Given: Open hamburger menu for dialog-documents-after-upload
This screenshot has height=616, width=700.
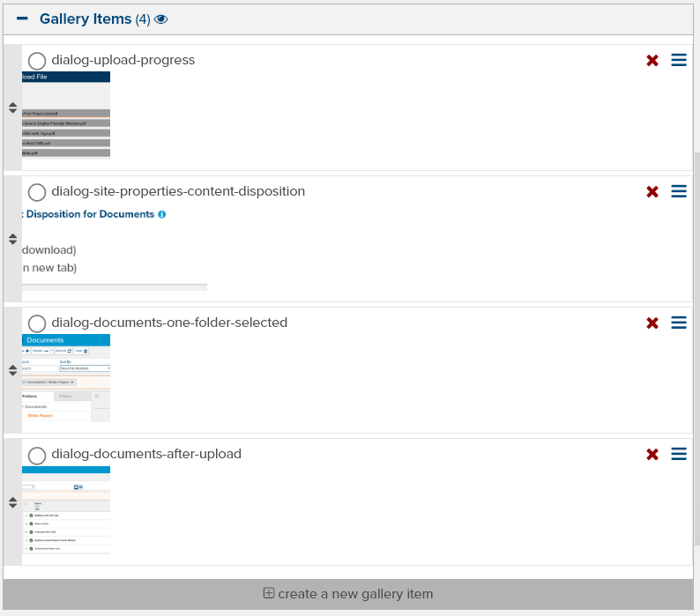Looking at the screenshot, I should coord(679,454).
